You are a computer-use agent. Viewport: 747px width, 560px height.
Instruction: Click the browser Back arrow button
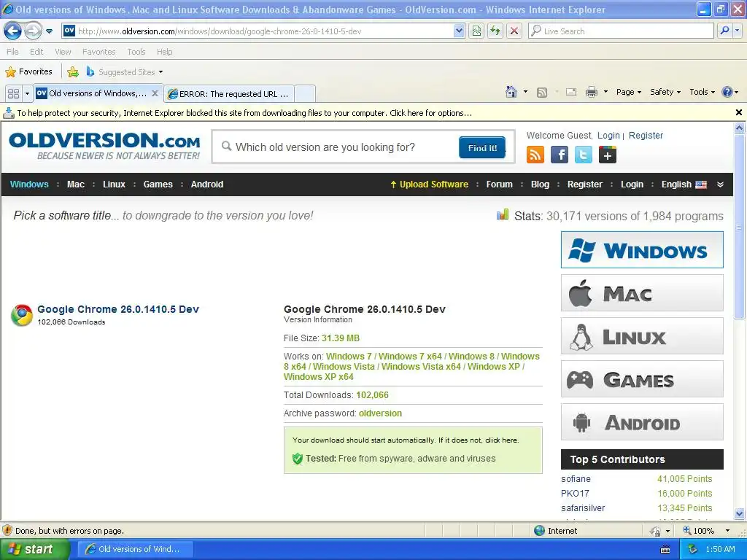coord(13,31)
